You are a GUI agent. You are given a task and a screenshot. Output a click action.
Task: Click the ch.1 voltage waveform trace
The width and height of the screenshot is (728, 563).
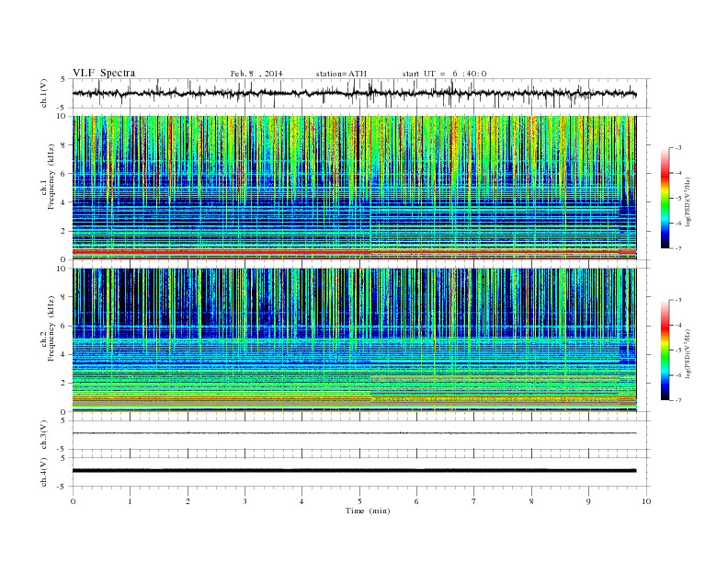click(x=355, y=93)
